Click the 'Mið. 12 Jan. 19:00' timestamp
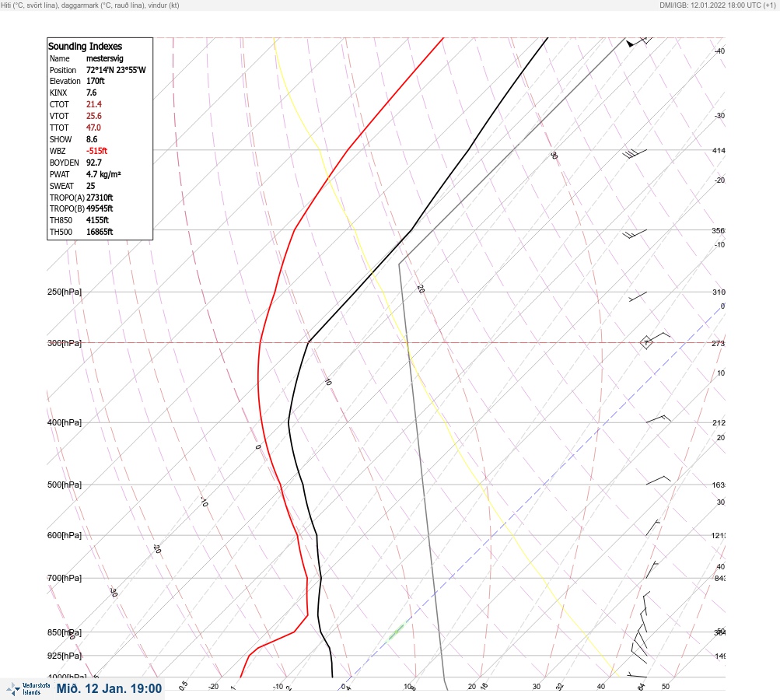This screenshot has height=700, width=780. [x=109, y=688]
